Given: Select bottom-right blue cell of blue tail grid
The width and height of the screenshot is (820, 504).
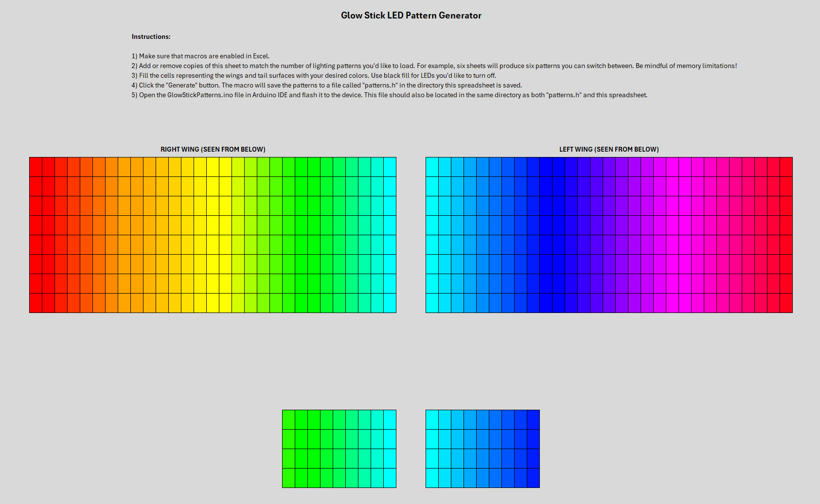Looking at the screenshot, I should tap(534, 478).
